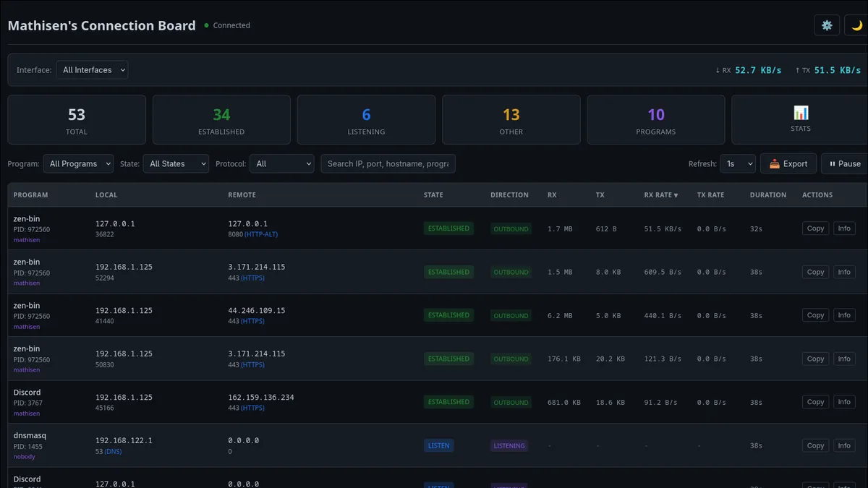Sort by the State column header
Image resolution: width=868 pixels, height=488 pixels.
point(434,195)
